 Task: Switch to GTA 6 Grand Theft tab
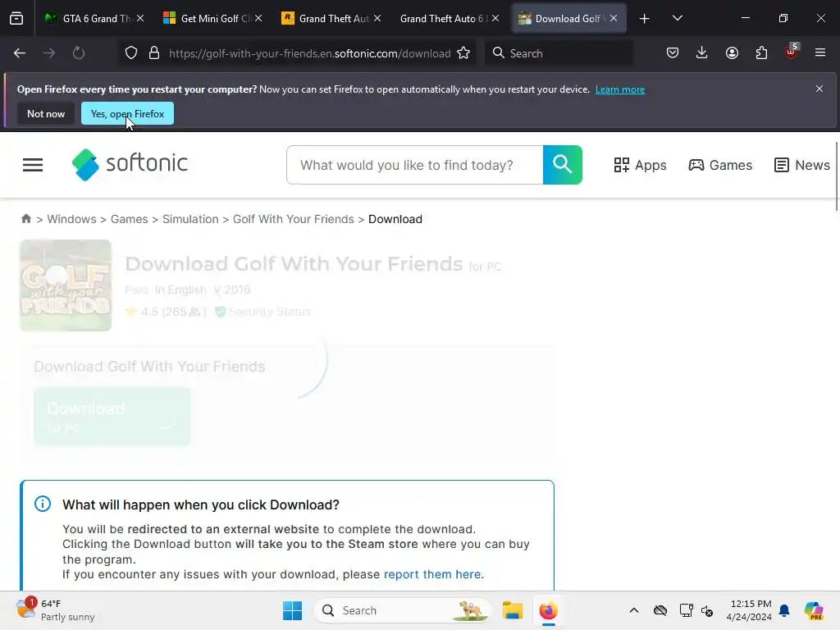(94, 19)
